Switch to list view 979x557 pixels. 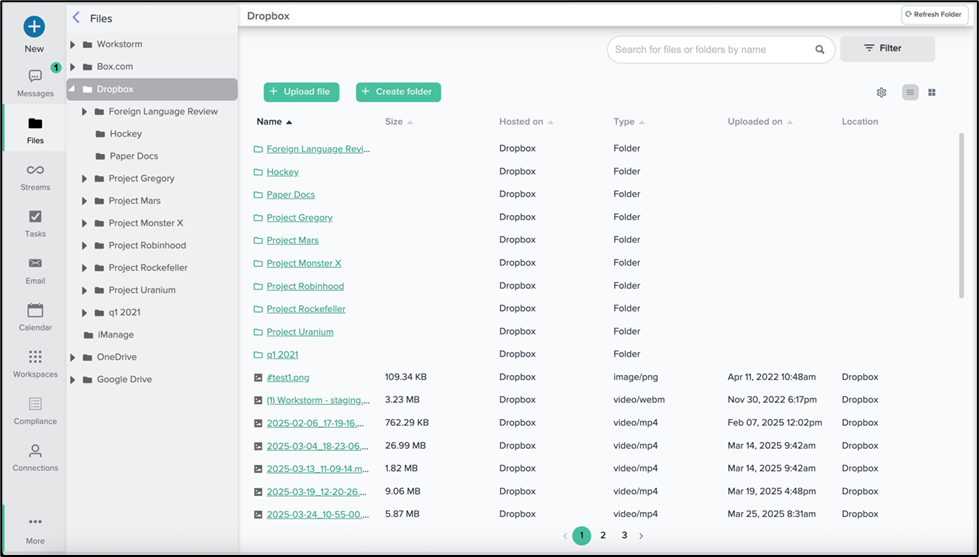[910, 92]
